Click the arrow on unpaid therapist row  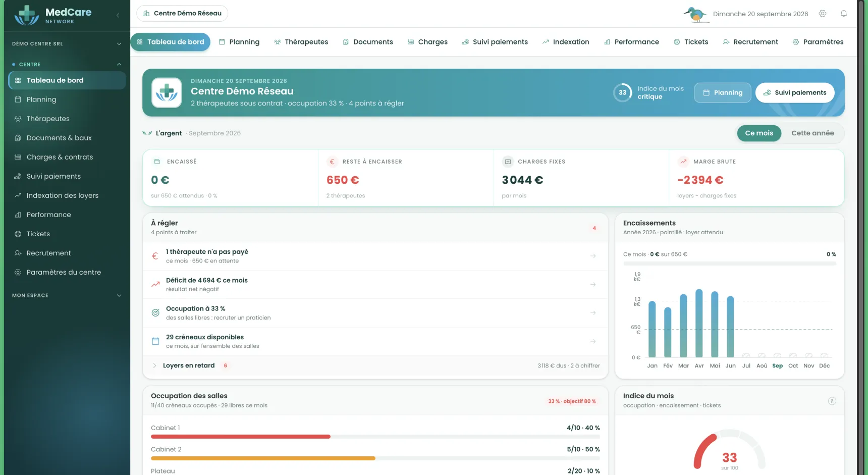coord(593,256)
